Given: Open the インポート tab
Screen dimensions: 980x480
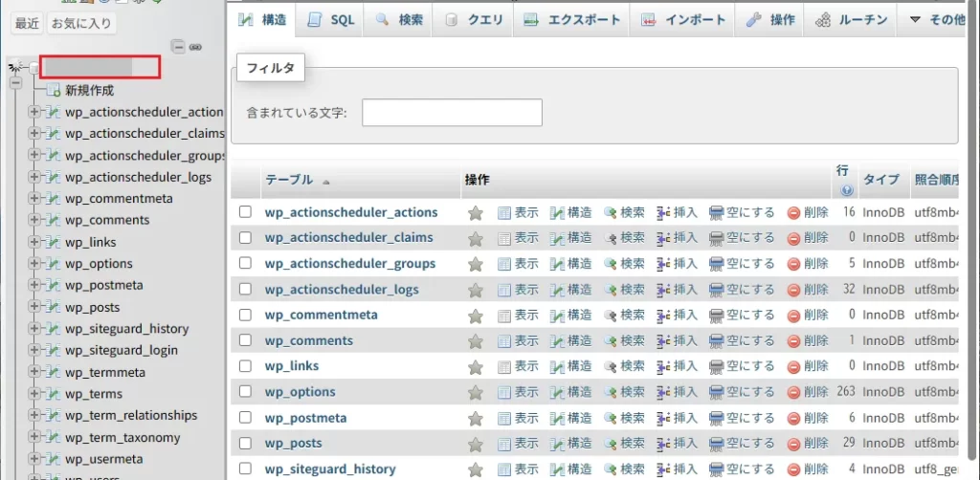Looking at the screenshot, I should pyautogui.click(x=683, y=20).
